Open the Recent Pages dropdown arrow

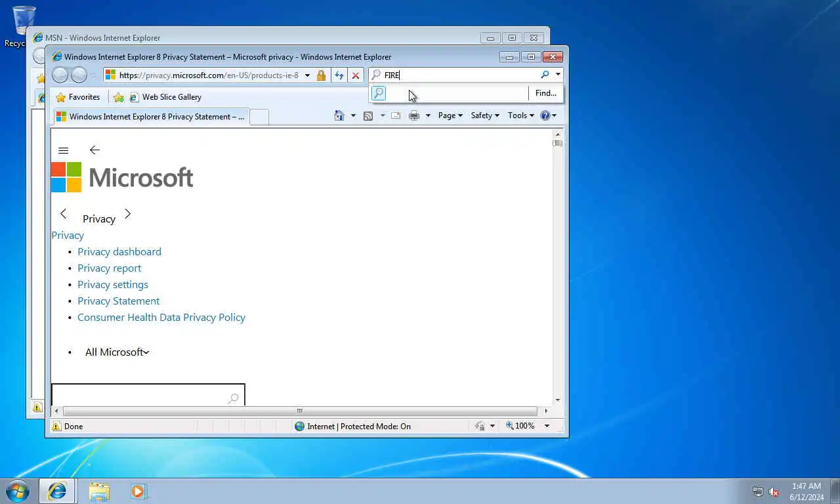point(93,75)
